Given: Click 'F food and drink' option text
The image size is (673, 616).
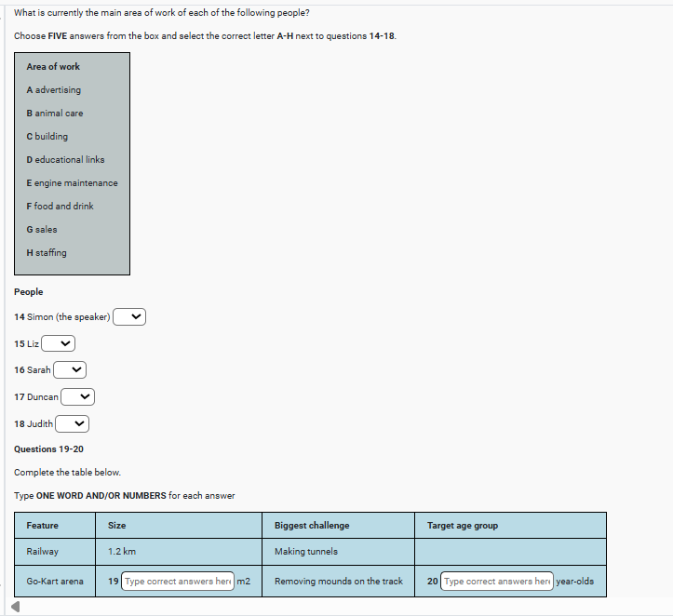Looking at the screenshot, I should pyautogui.click(x=60, y=207).
